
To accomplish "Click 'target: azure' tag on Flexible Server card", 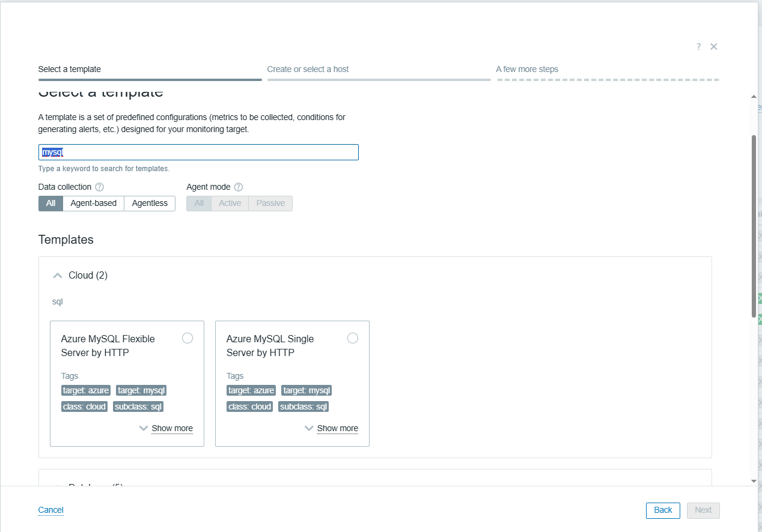I will 86,390.
